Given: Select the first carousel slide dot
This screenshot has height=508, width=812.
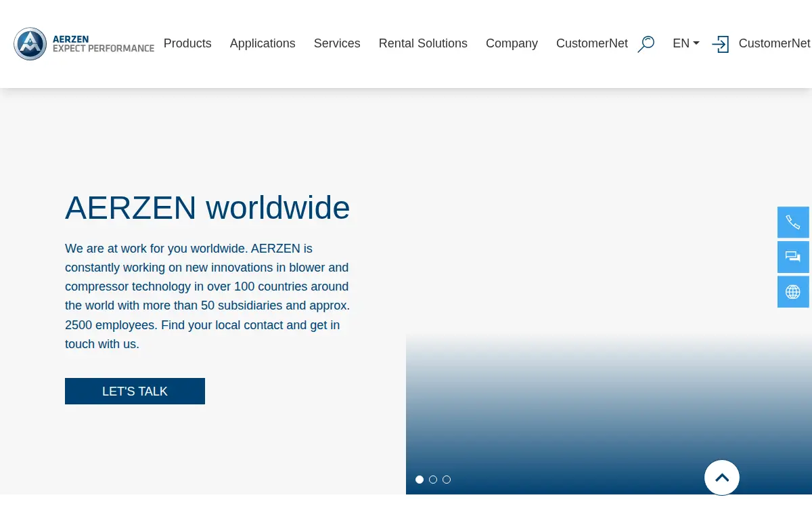Looking at the screenshot, I should pos(420,480).
